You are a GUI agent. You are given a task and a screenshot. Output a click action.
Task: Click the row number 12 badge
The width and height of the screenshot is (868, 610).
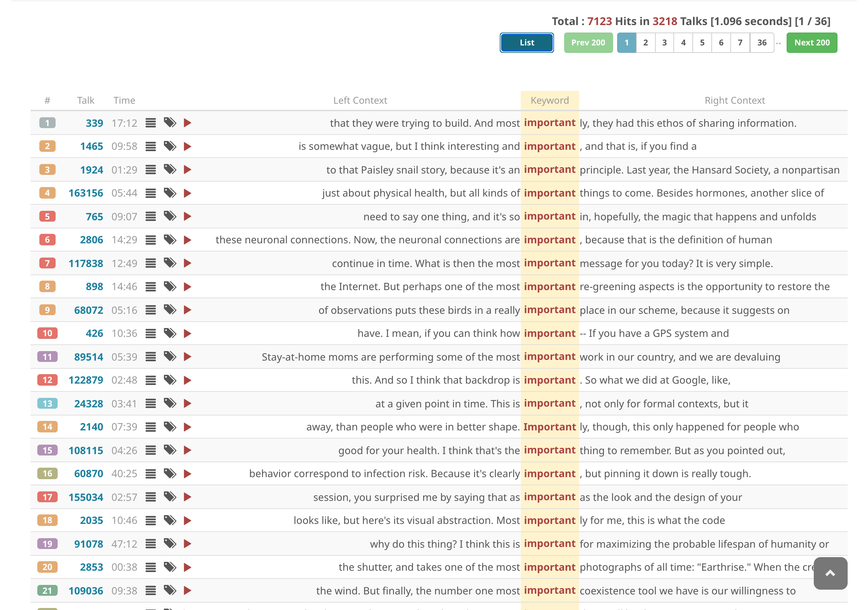tap(47, 380)
